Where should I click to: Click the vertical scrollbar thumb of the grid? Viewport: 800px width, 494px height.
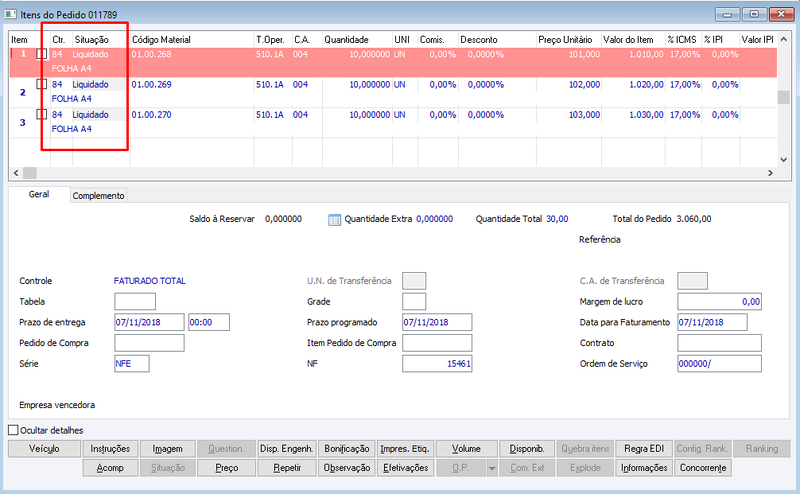784,97
